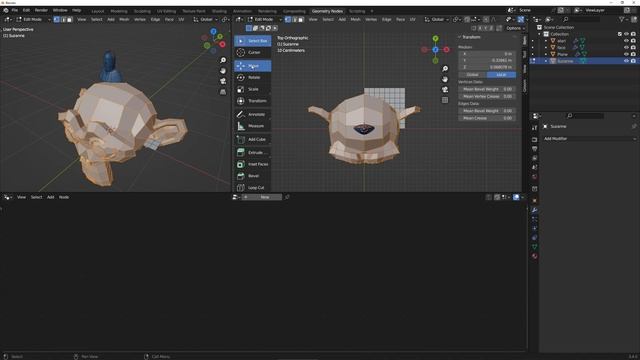This screenshot has height=360, width=640.
Task: Select Plane row in outliner
Action: point(584,54)
